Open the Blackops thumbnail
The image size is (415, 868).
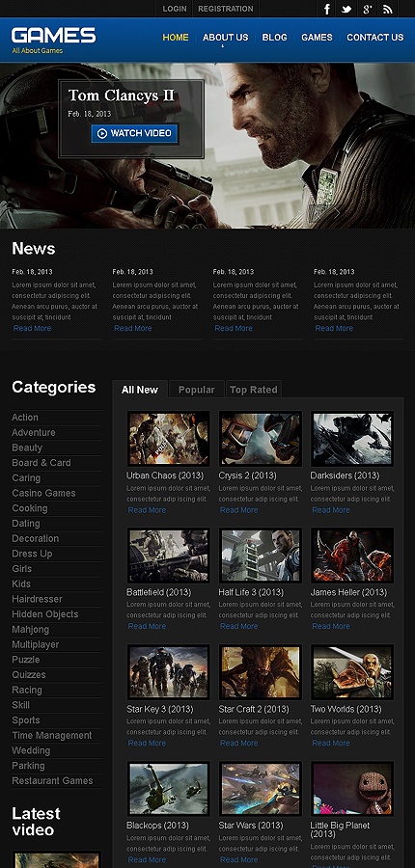pyautogui.click(x=169, y=789)
